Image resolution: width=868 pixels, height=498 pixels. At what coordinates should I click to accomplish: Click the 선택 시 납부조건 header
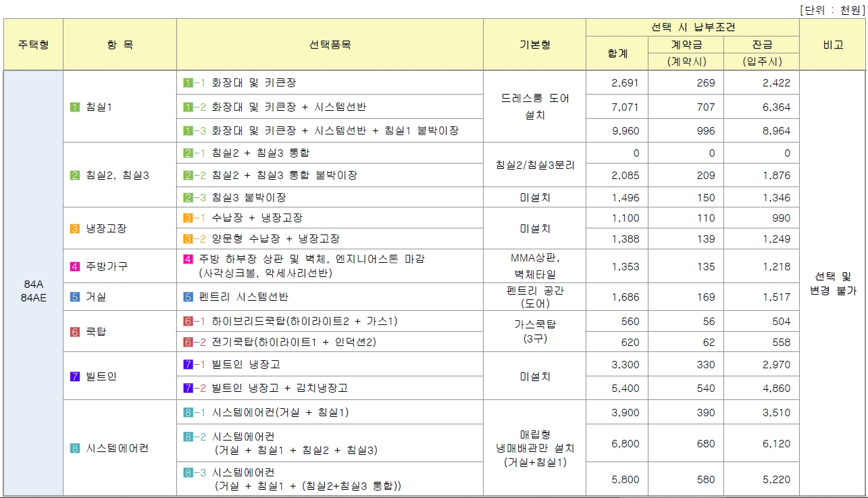coord(692,28)
